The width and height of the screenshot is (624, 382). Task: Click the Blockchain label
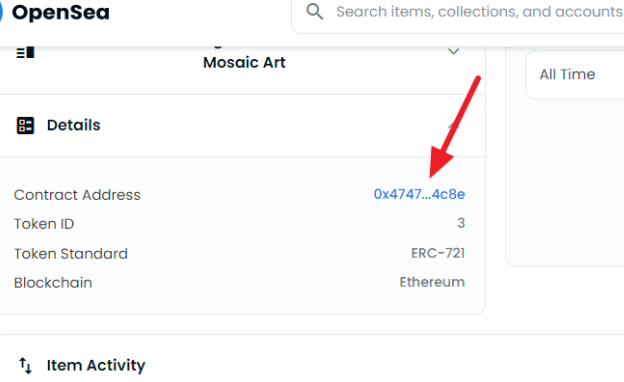[x=53, y=283]
